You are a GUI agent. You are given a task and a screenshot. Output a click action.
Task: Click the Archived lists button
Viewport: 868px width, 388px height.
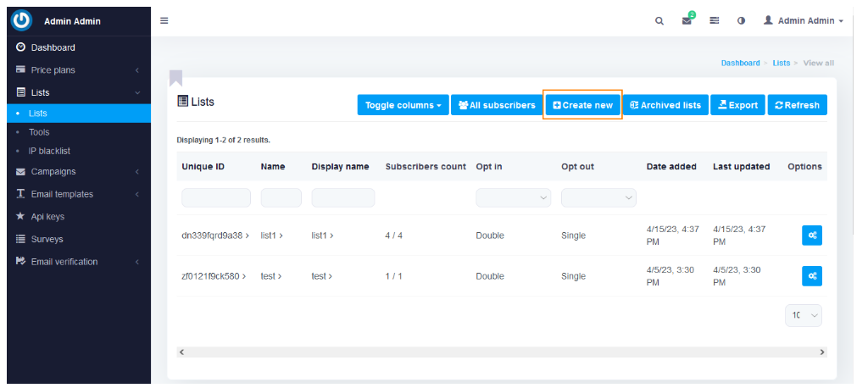pyautogui.click(x=665, y=105)
